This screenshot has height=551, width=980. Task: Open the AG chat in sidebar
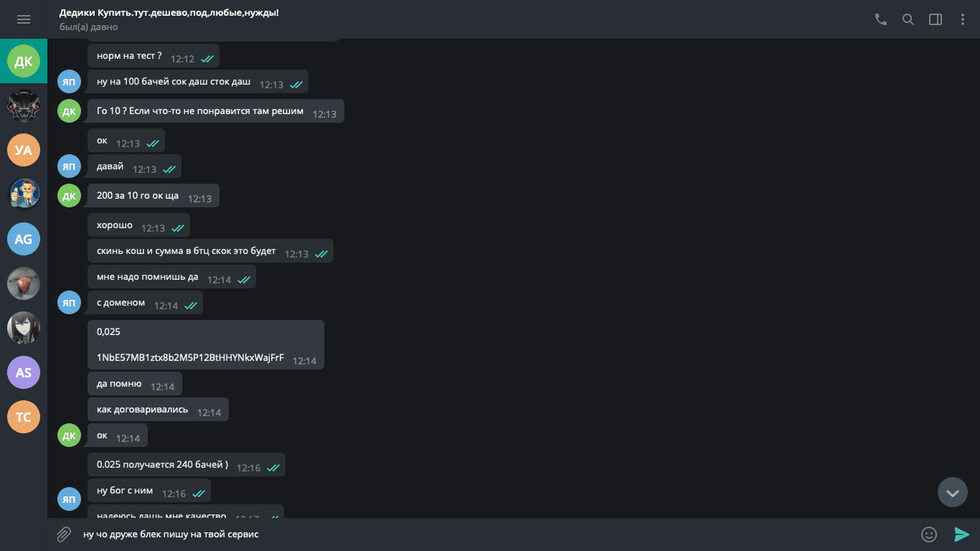(x=24, y=239)
